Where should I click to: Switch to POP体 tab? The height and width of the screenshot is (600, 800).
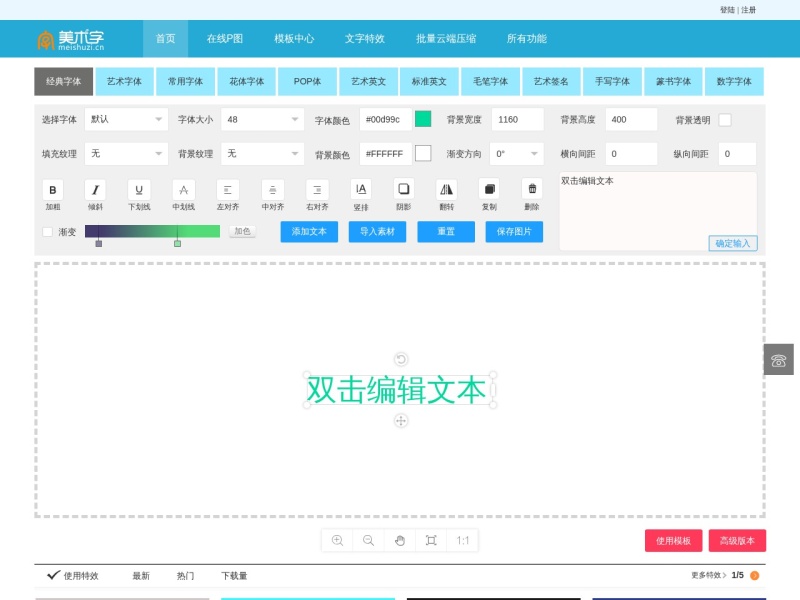307,82
